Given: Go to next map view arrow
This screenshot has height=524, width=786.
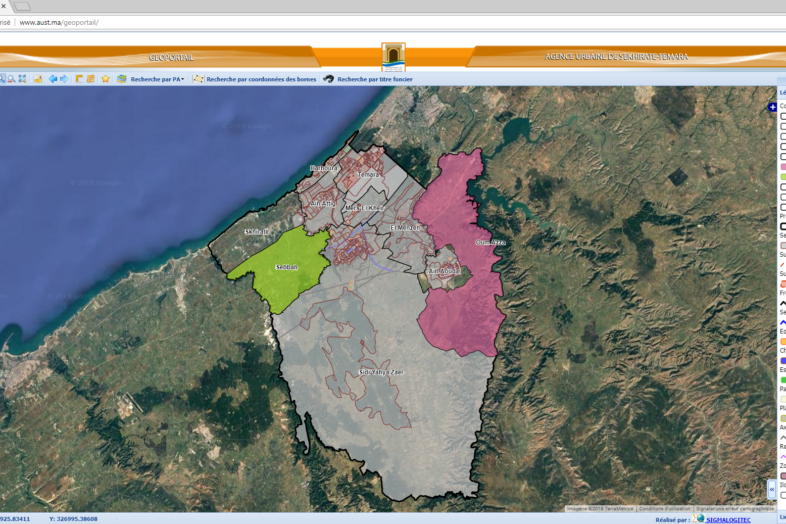Looking at the screenshot, I should click(x=64, y=79).
